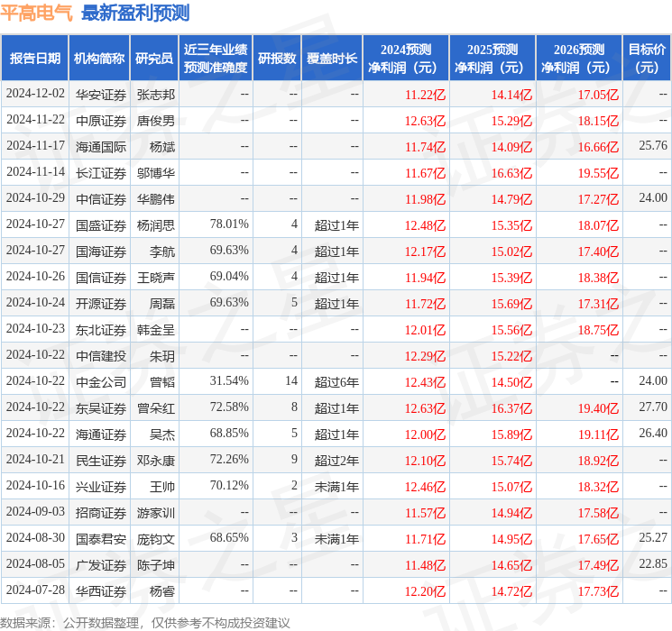Click target price 27.70

coord(653,407)
